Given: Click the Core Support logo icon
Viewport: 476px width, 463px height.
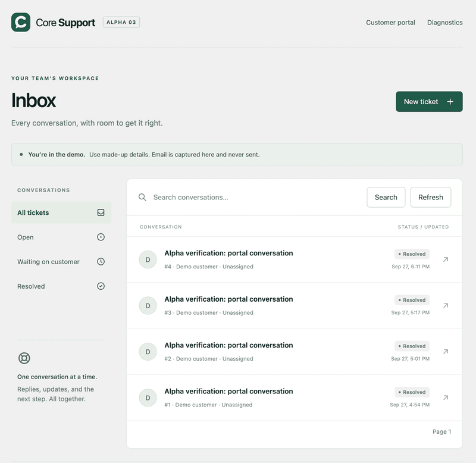Looking at the screenshot, I should (x=21, y=22).
